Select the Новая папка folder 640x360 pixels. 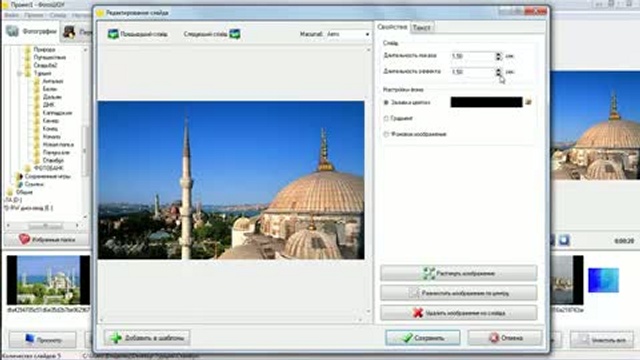[x=58, y=144]
